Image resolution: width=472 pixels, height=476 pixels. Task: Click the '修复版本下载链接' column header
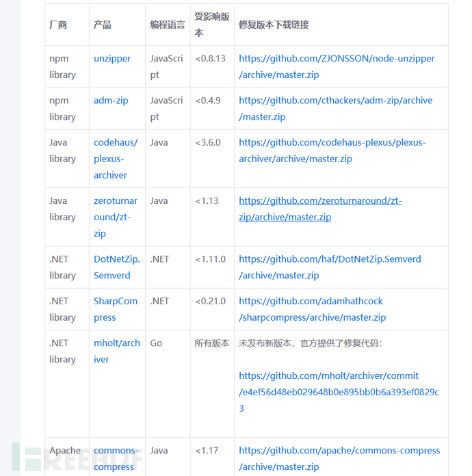(x=274, y=25)
